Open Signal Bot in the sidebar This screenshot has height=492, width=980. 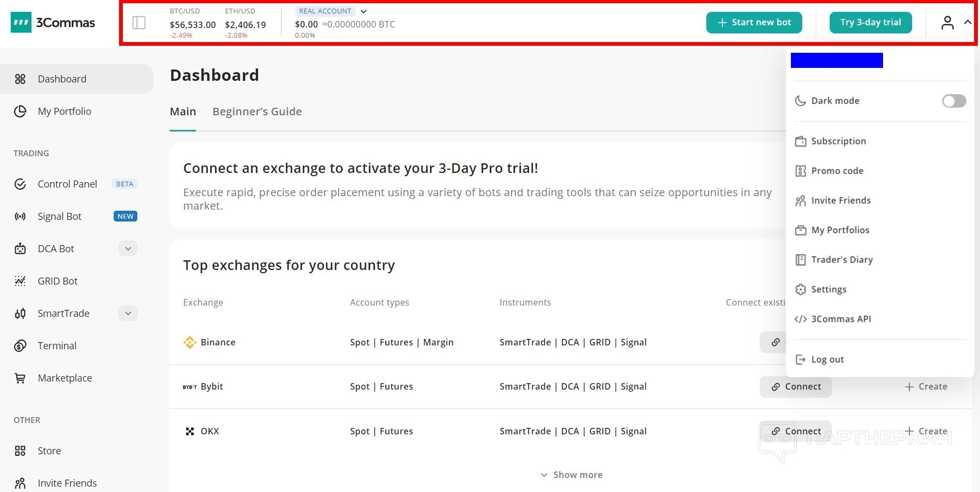click(x=59, y=217)
